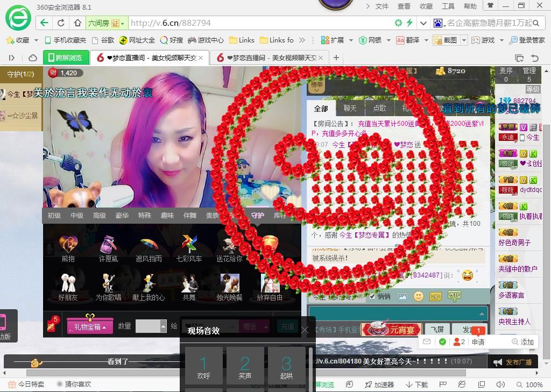
Task: Click the 发布广播 broadcast button
Action: [514, 362]
